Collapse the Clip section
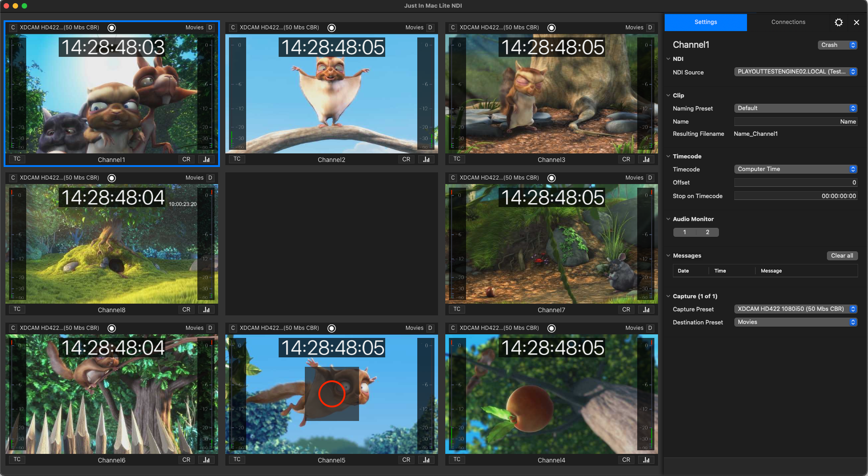868x476 pixels. coord(668,96)
